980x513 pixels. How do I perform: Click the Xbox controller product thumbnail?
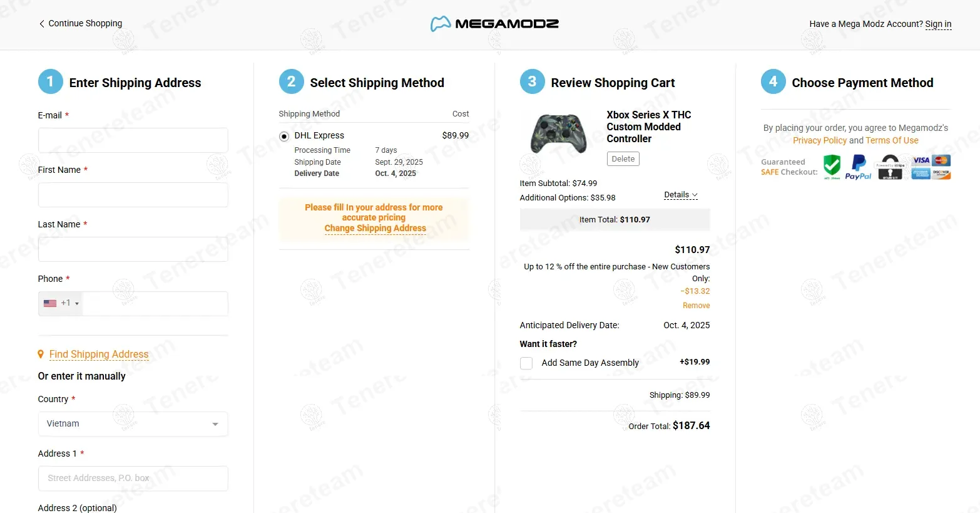[558, 133]
